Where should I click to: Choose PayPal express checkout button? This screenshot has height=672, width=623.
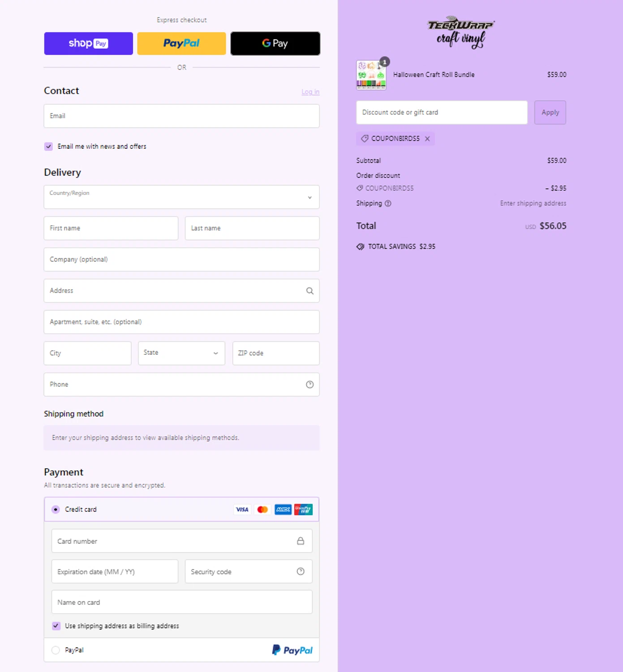pos(181,43)
